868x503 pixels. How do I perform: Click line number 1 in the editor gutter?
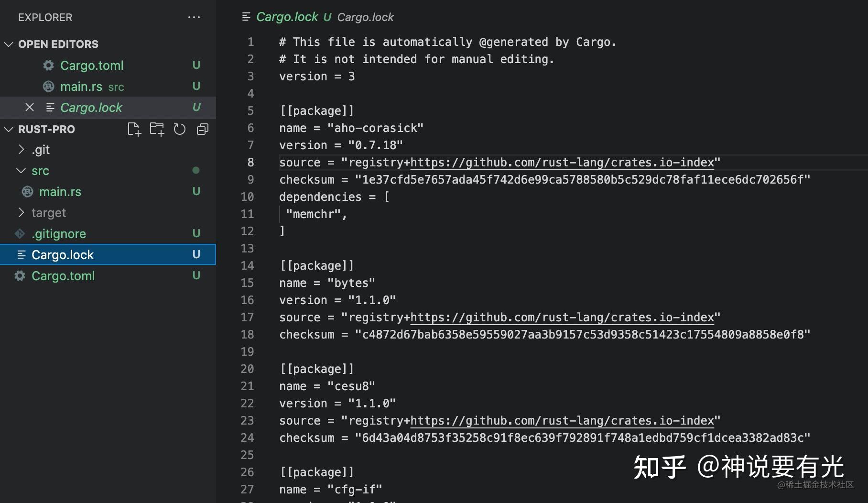pos(250,42)
